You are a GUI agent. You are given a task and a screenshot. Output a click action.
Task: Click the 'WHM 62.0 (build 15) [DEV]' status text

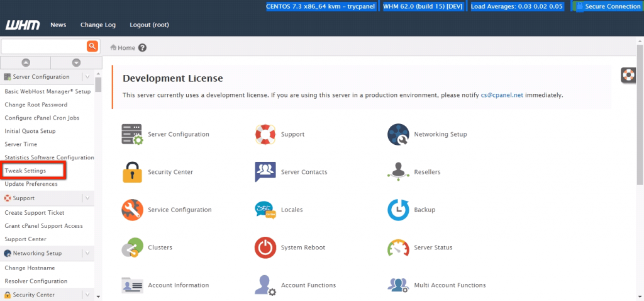423,6
